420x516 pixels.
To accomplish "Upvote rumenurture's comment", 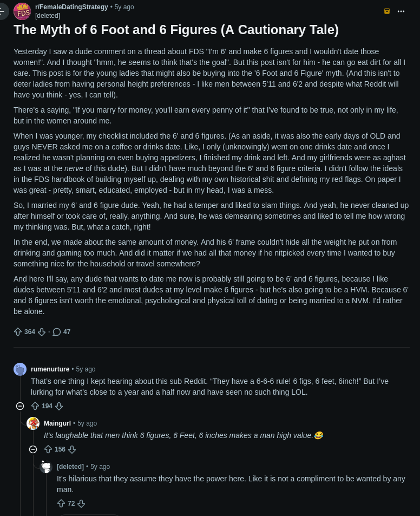I will pos(35,406).
